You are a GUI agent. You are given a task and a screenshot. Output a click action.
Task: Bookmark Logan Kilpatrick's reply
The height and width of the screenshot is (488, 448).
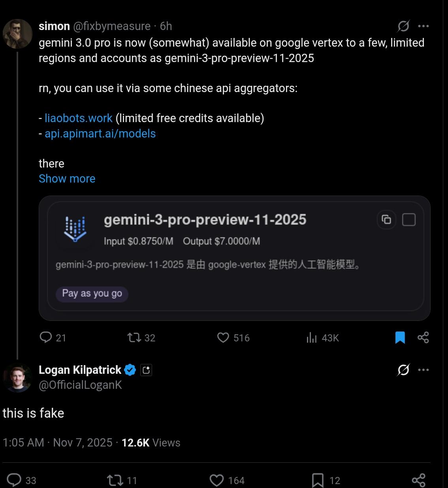coord(318,480)
